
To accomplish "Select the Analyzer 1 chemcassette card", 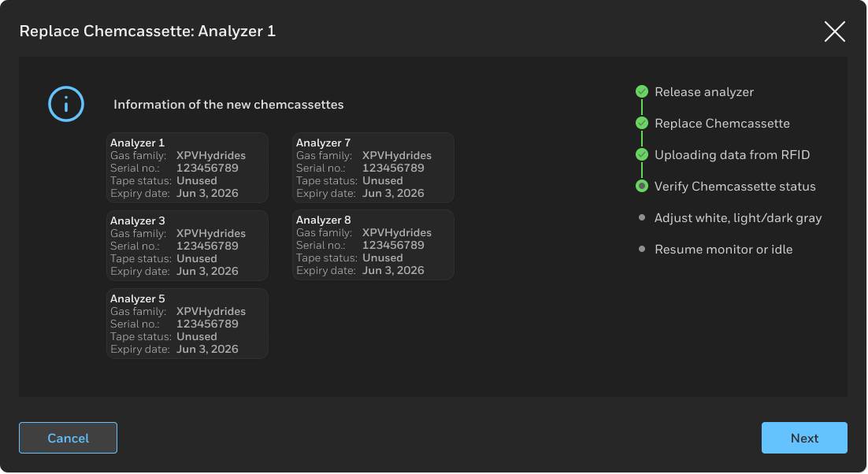I will [x=187, y=168].
